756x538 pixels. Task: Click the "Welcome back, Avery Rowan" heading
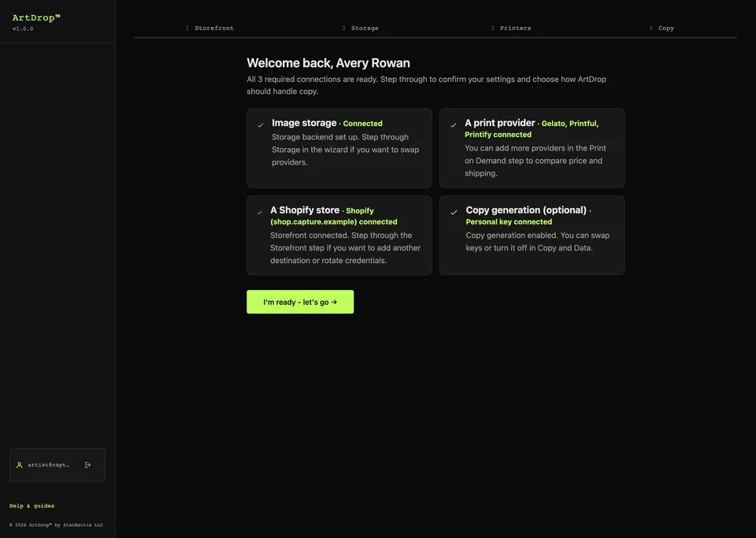point(328,63)
